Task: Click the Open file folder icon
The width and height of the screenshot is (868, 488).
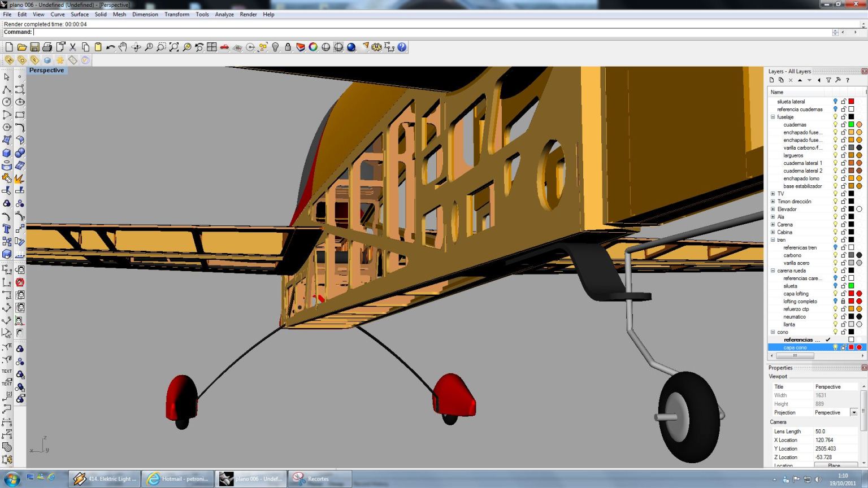Action: 22,47
